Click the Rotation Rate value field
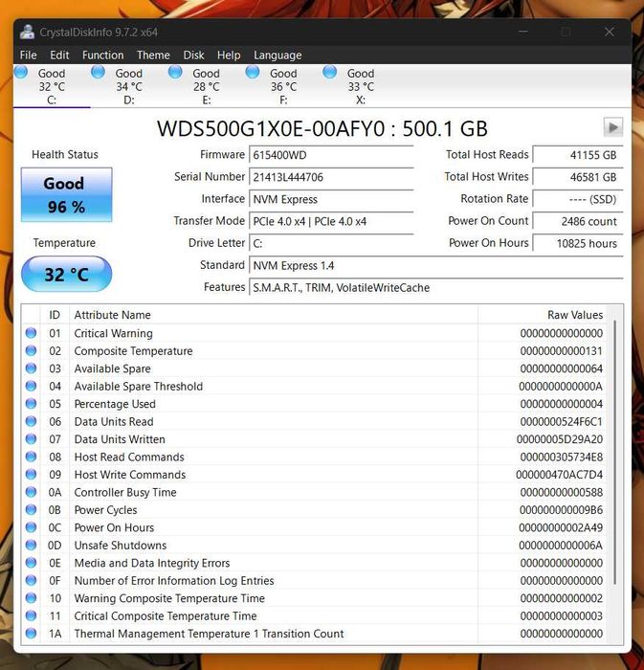644x670 pixels. point(578,199)
